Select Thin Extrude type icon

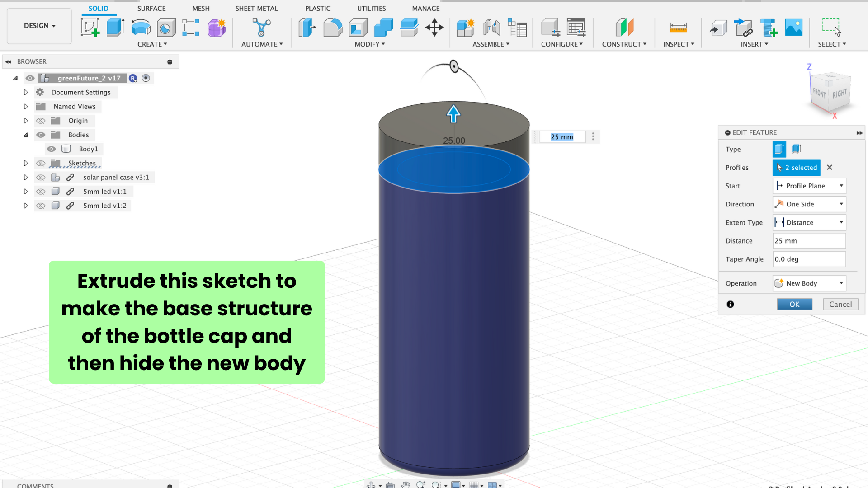(x=796, y=149)
